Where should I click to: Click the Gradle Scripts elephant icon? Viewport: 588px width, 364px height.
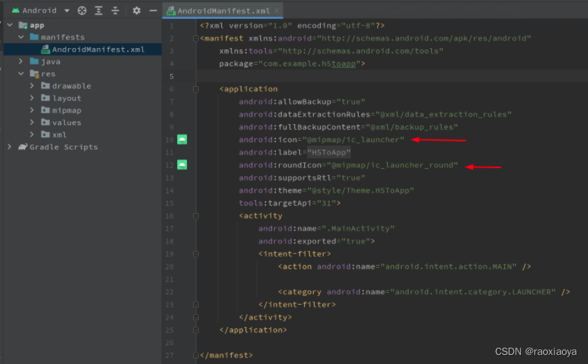point(23,146)
